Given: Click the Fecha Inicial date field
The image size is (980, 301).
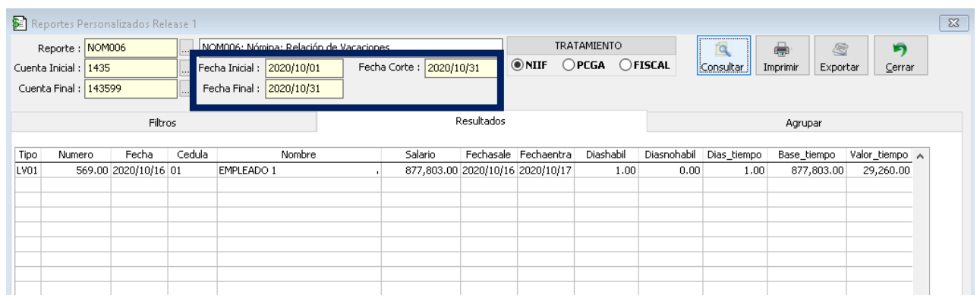Looking at the screenshot, I should pyautogui.click(x=304, y=68).
